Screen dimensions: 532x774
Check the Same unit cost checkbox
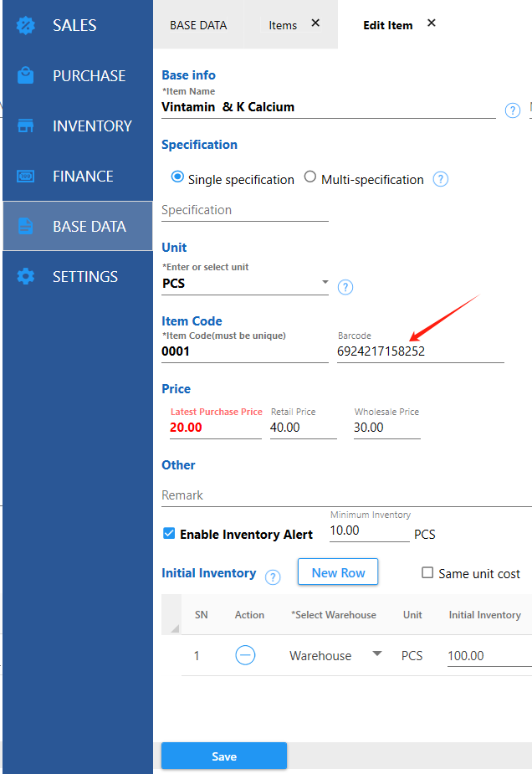(x=427, y=573)
